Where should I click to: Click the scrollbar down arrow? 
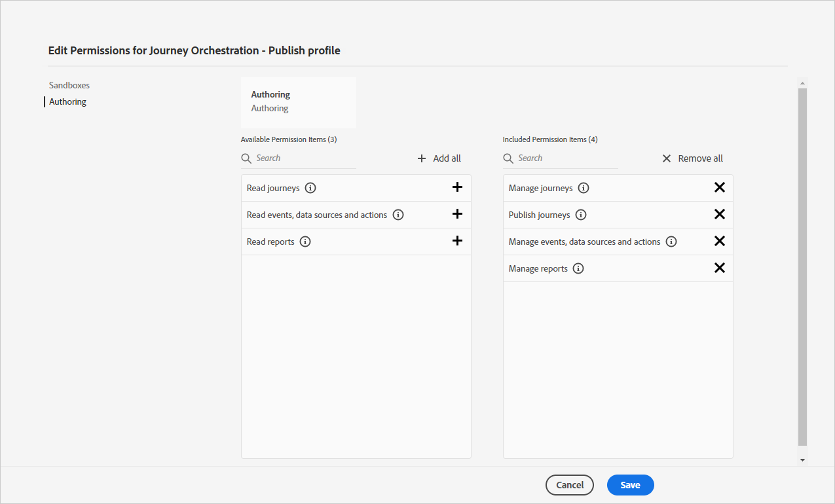pos(802,460)
